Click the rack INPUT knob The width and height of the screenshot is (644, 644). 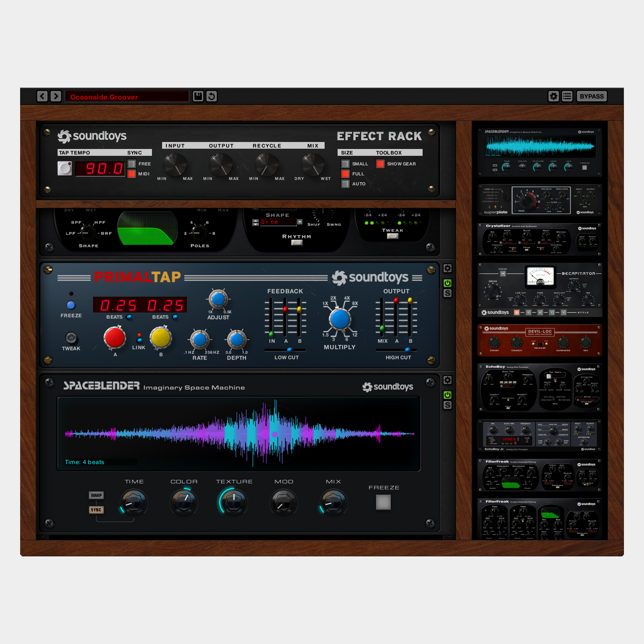pos(175,164)
